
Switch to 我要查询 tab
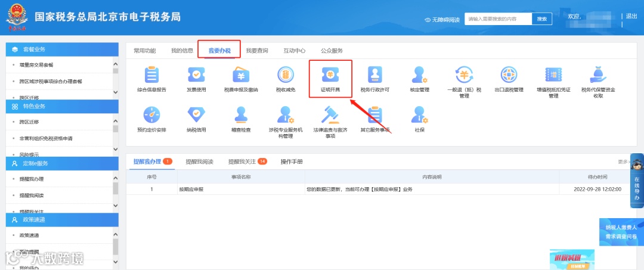(256, 51)
